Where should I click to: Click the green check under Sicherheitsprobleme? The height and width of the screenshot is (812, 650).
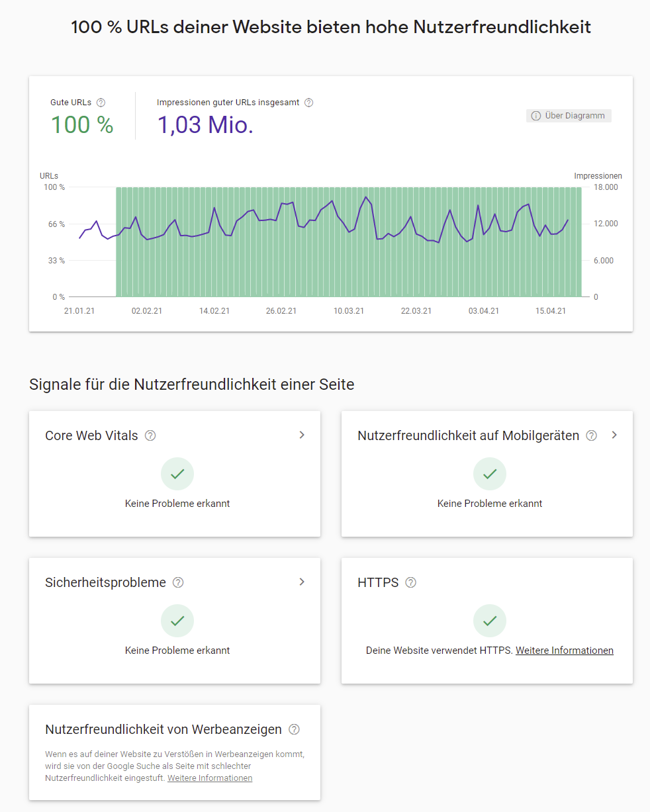pyautogui.click(x=177, y=621)
